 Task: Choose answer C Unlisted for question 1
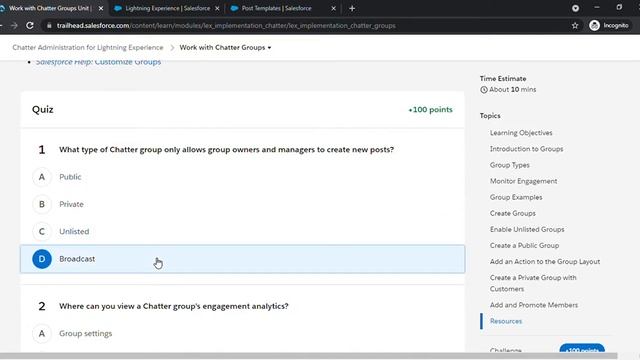click(x=242, y=231)
